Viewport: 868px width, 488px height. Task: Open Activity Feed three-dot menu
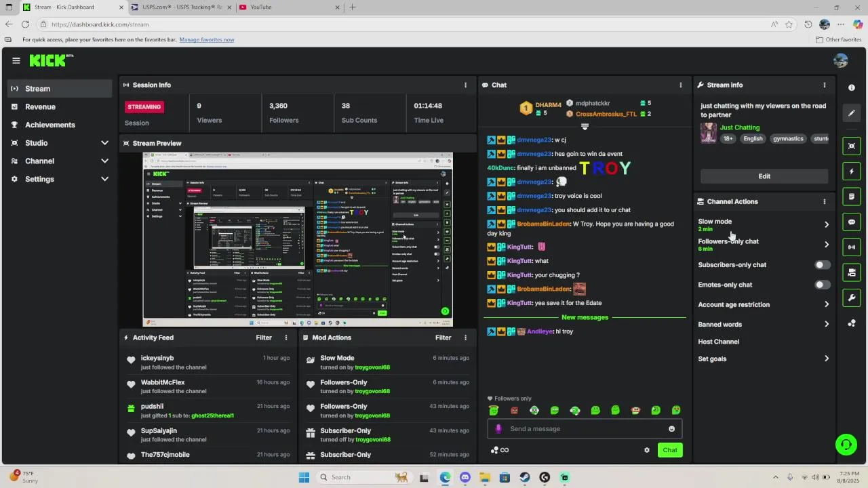coord(285,338)
